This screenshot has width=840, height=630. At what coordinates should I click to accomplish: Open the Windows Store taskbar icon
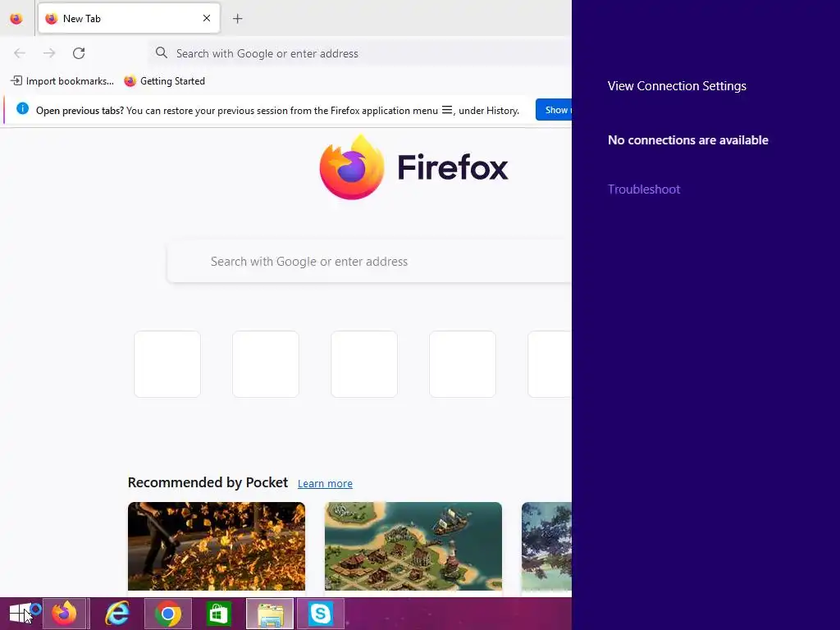218,614
